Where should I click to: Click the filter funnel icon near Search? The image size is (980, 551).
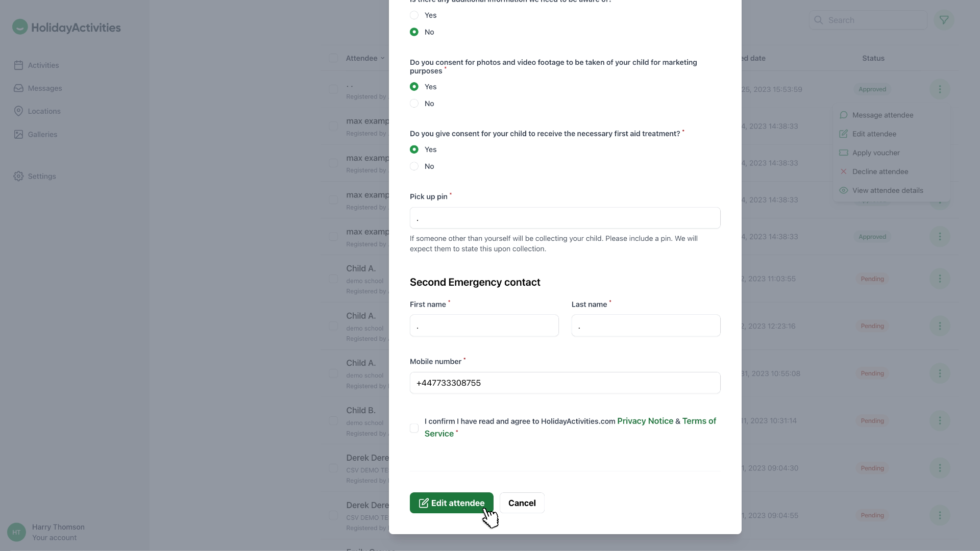click(944, 20)
